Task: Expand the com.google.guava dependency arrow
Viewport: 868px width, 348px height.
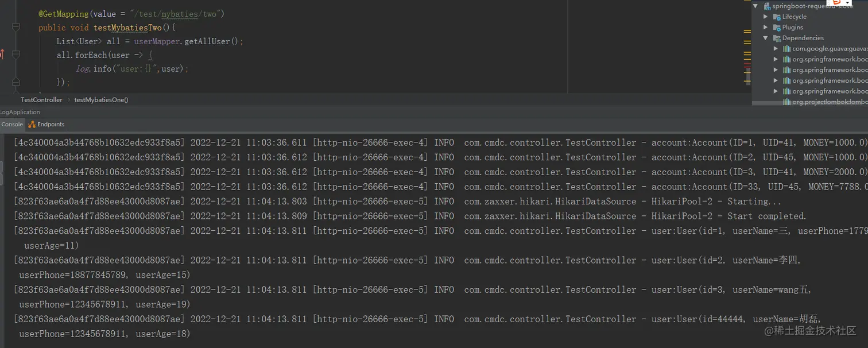Action: pyautogui.click(x=776, y=49)
